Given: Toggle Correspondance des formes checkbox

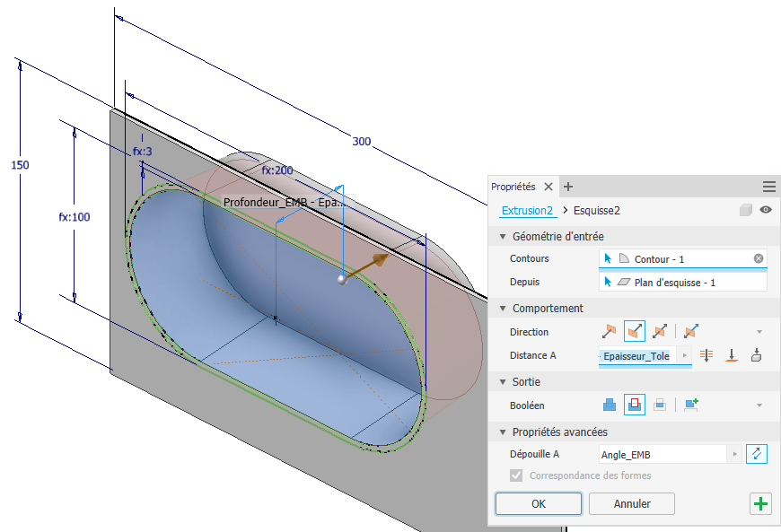Looking at the screenshot, I should [516, 475].
